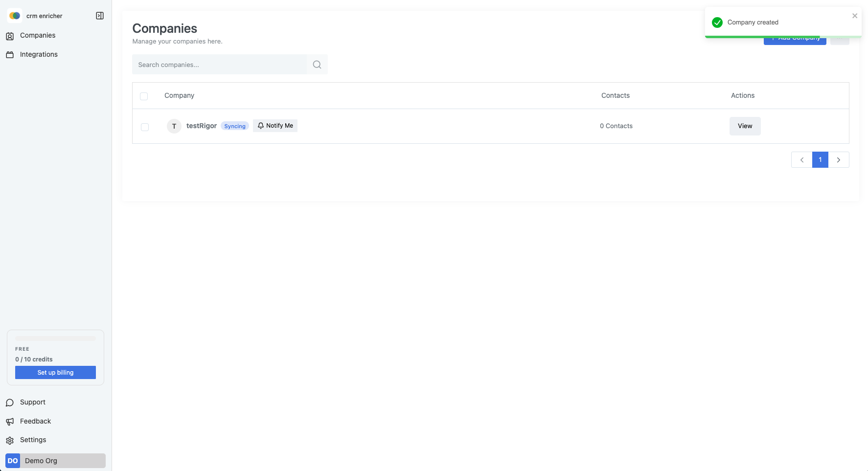Click the search magnifier icon

(317, 65)
